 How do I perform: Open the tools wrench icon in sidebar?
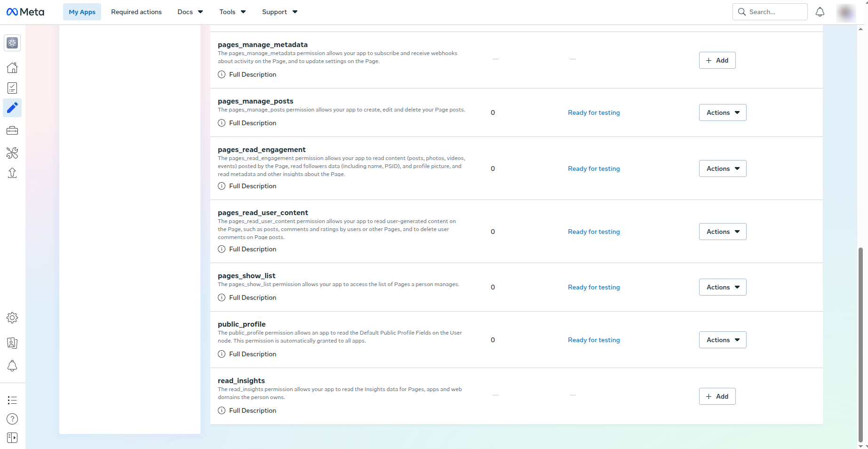[x=13, y=152]
